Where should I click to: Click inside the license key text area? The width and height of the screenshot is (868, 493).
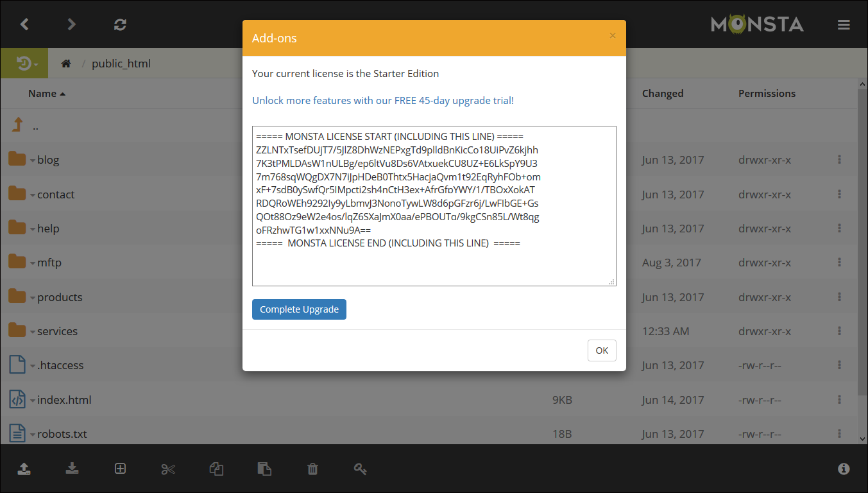pyautogui.click(x=434, y=206)
